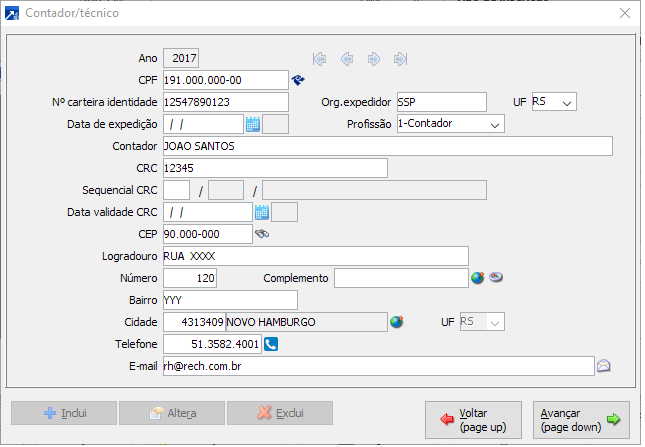Click the CRC field containing 12345

tap(275, 168)
